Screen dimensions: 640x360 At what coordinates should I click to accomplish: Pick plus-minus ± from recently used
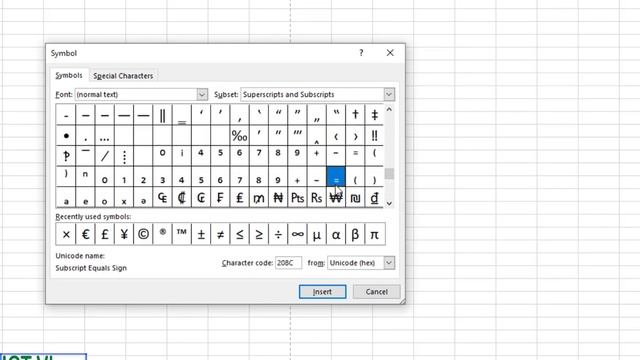click(201, 234)
